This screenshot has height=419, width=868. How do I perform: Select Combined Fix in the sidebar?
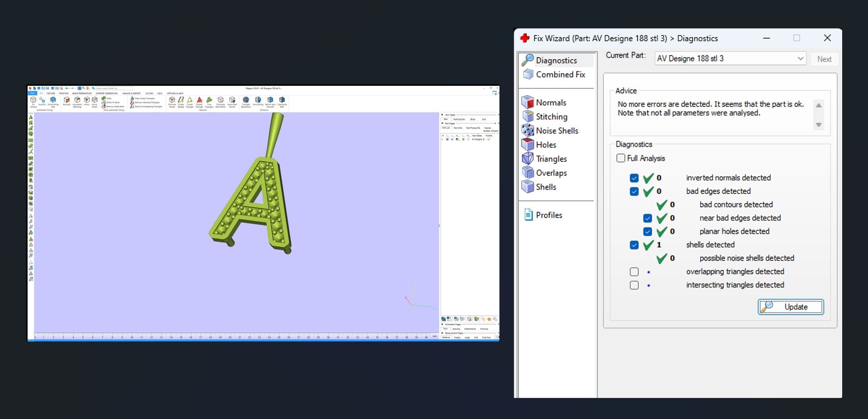(x=560, y=75)
